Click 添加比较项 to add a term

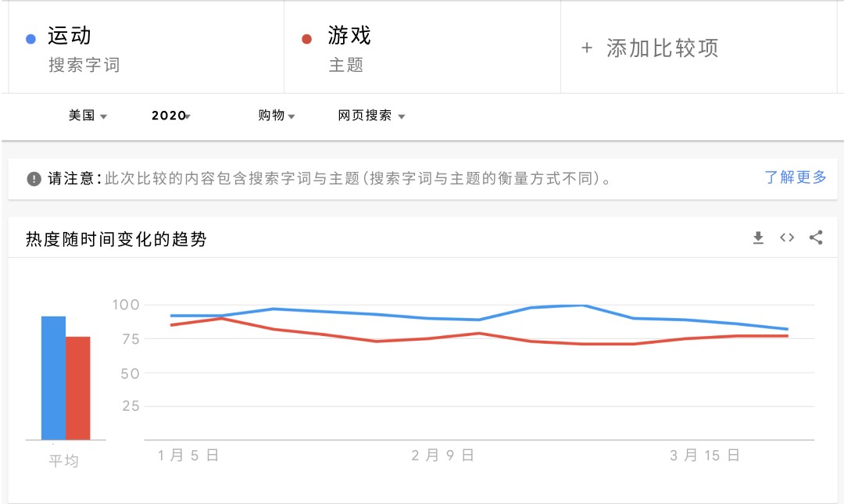pos(662,48)
